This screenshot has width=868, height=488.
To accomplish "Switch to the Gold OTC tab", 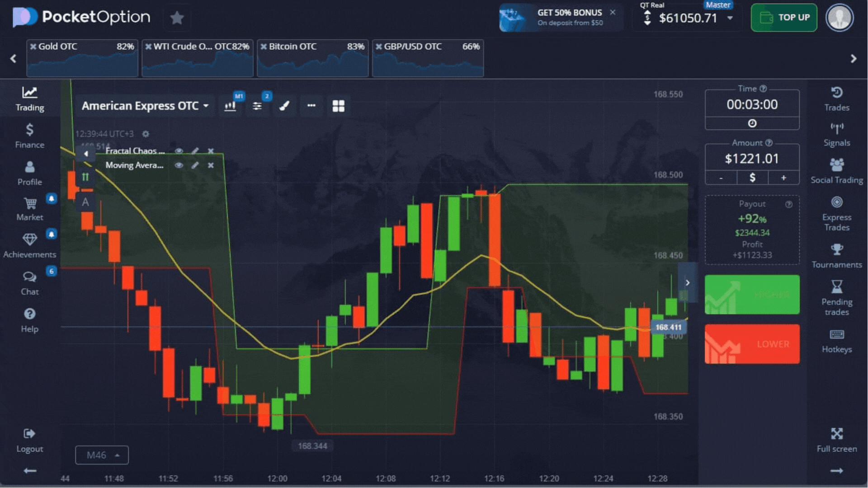I will coord(82,58).
